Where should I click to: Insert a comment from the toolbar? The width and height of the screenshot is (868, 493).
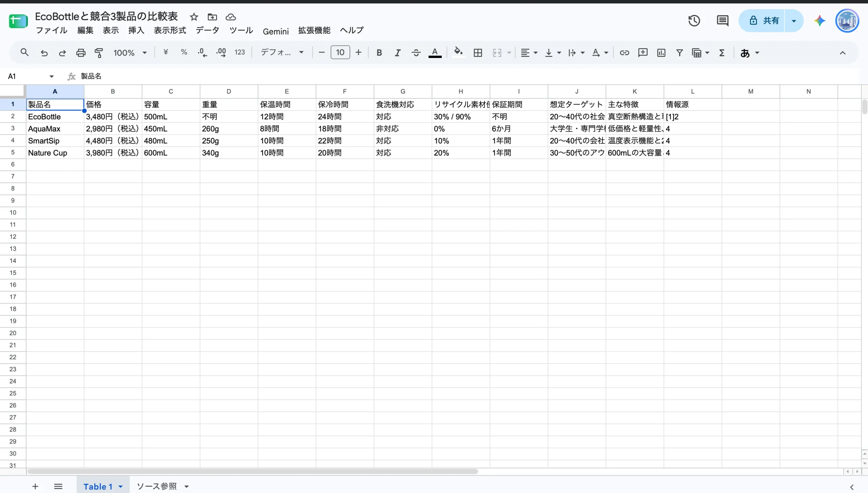coord(643,53)
